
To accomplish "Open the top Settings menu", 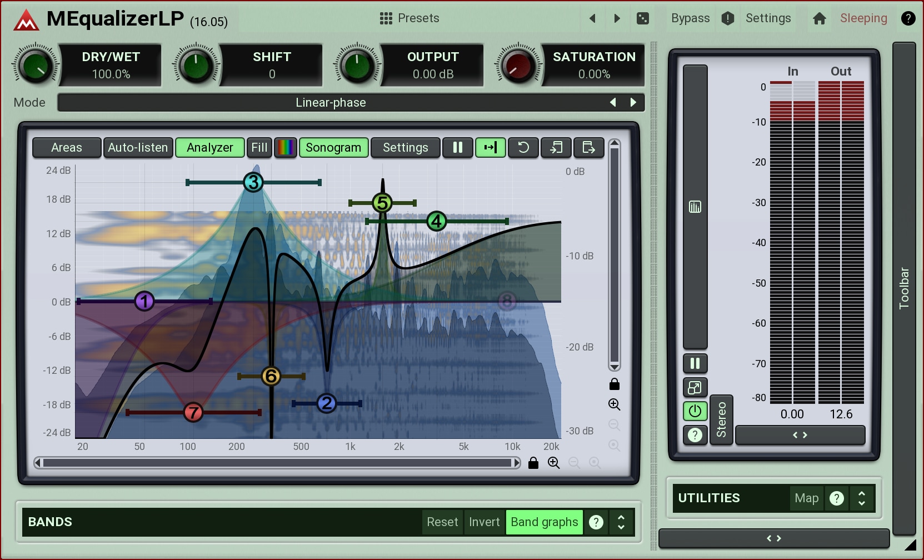I will 768,18.
